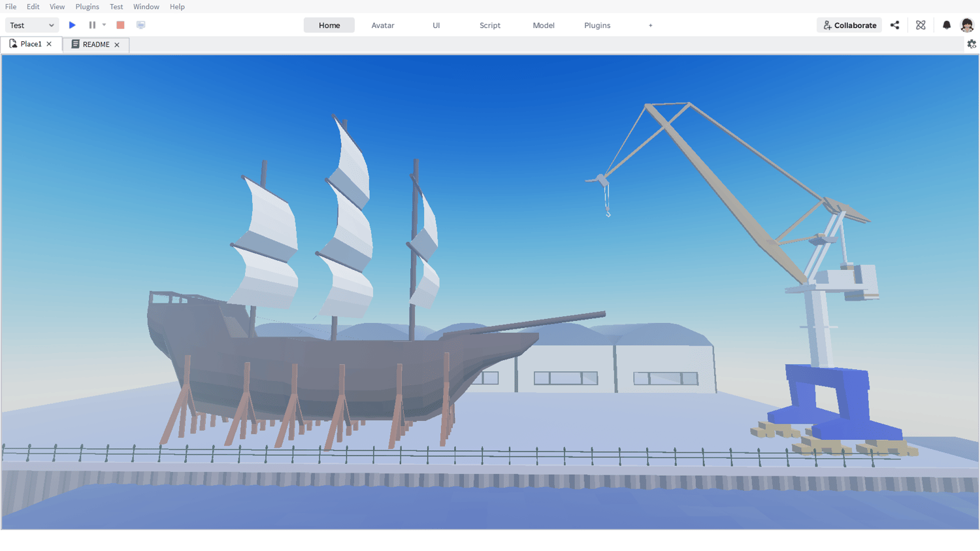Open the Test menu in the menu bar
Screen dimensions: 980x551
[116, 7]
